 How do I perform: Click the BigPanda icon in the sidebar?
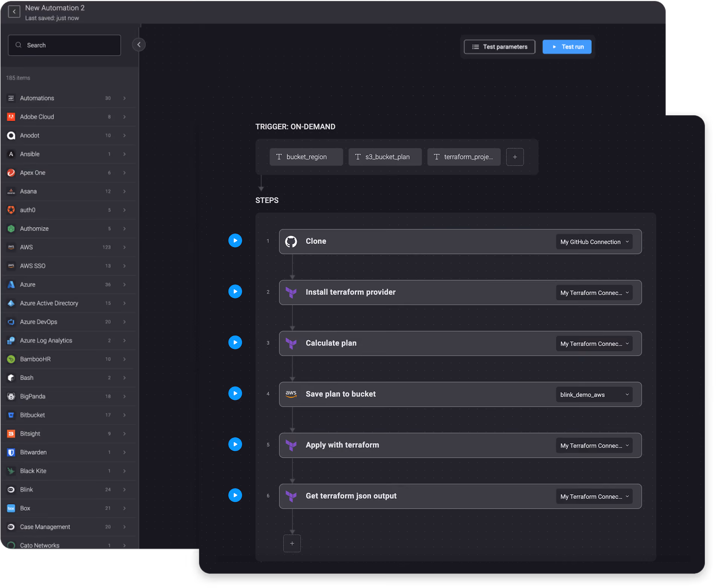point(11,397)
